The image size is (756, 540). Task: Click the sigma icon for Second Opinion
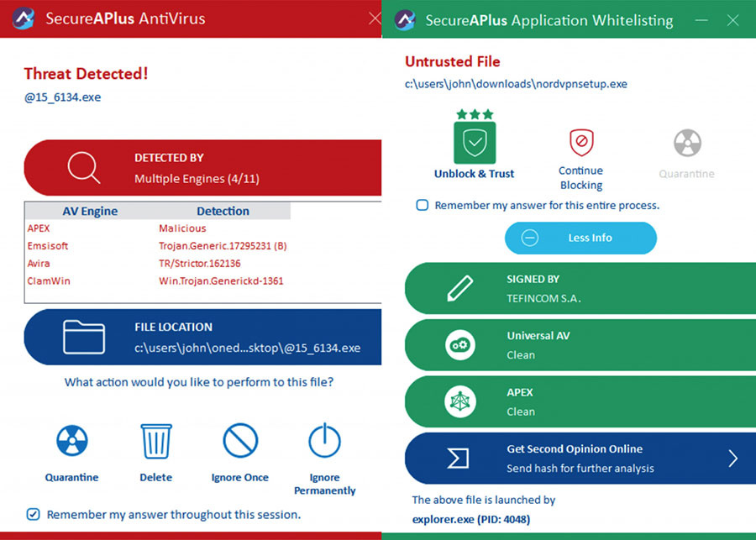[x=458, y=458]
